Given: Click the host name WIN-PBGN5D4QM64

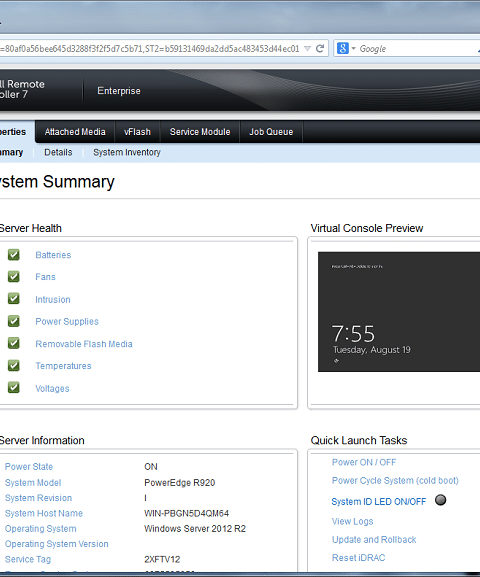Looking at the screenshot, I should (186, 513).
